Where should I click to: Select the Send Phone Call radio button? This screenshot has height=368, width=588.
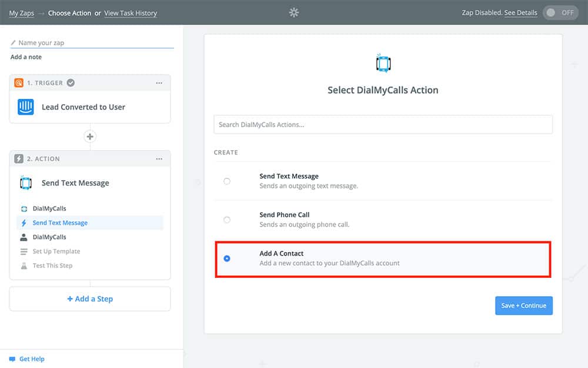(x=227, y=220)
